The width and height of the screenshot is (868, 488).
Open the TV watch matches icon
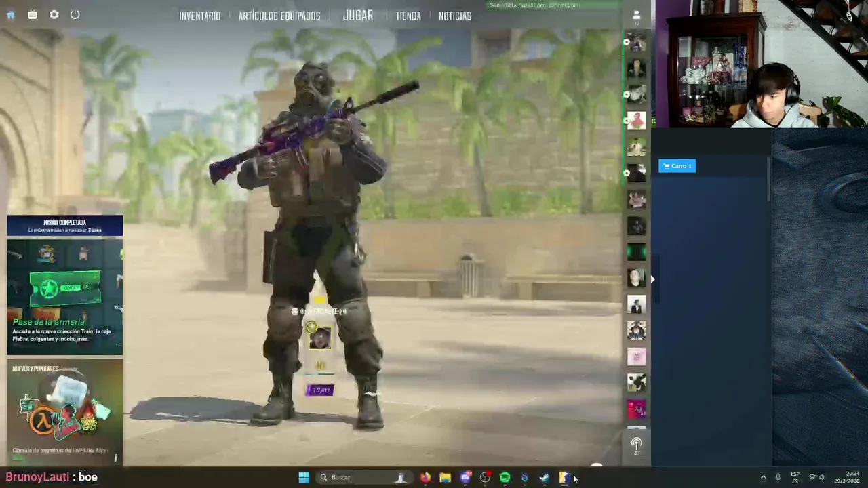[33, 15]
